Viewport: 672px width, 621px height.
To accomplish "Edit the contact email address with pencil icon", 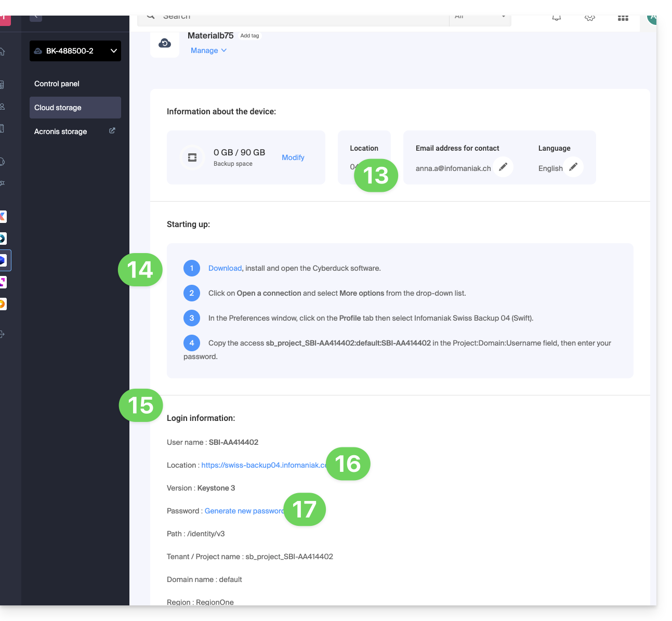I will (x=503, y=167).
